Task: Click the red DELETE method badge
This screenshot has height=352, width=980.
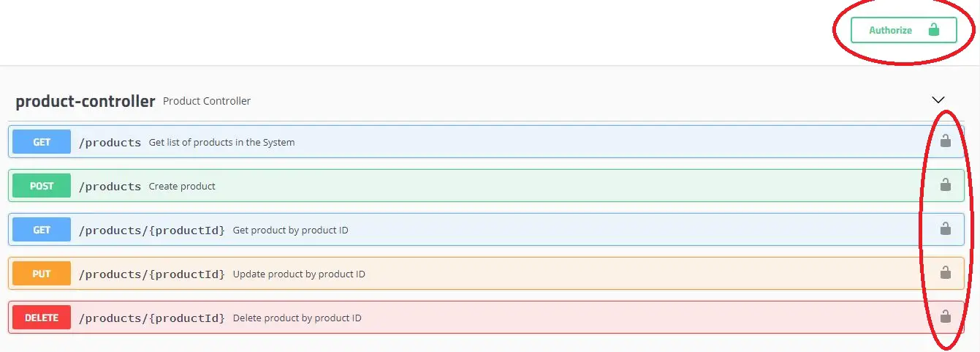Action: (x=42, y=318)
